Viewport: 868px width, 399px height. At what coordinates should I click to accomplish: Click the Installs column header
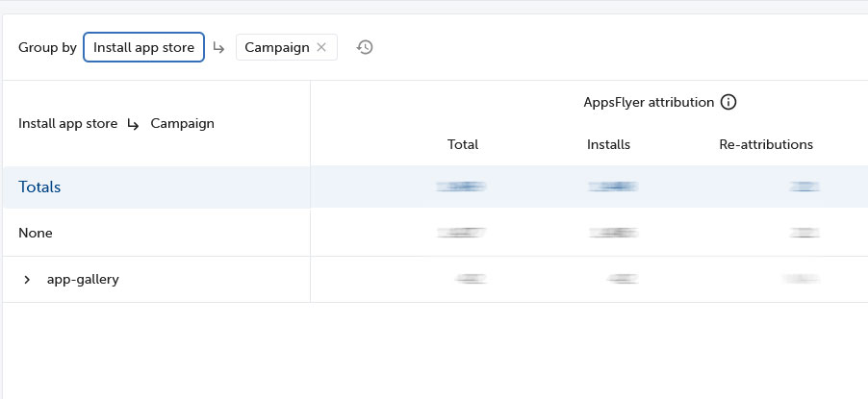coord(608,144)
